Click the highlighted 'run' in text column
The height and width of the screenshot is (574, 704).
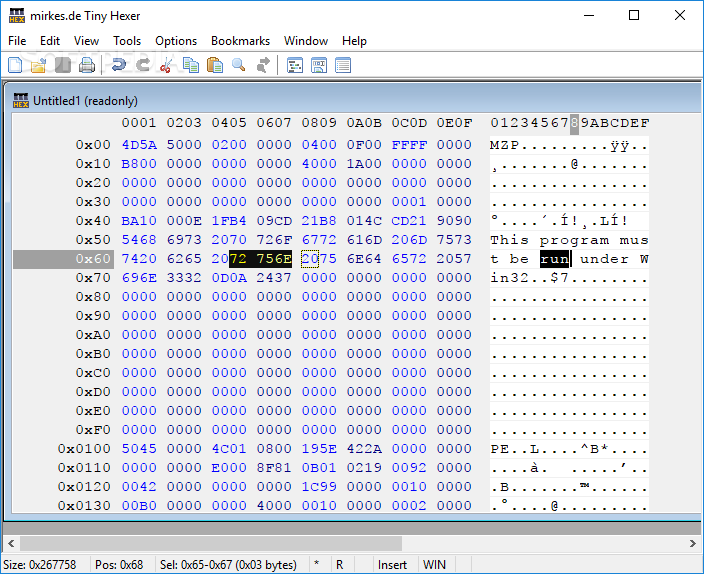click(x=554, y=259)
